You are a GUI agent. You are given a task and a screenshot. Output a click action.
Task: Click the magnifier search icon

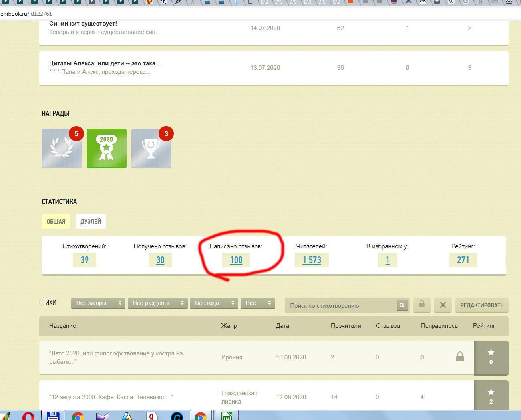point(402,305)
